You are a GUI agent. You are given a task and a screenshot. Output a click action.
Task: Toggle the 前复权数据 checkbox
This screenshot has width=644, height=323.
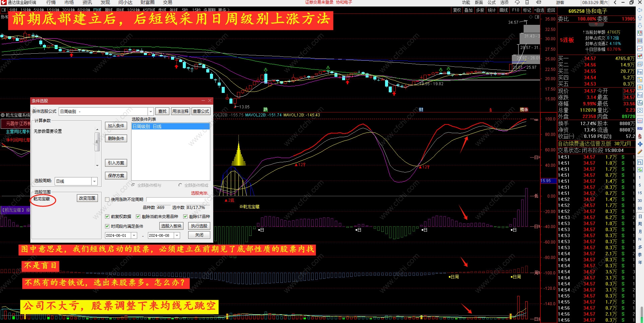107,217
